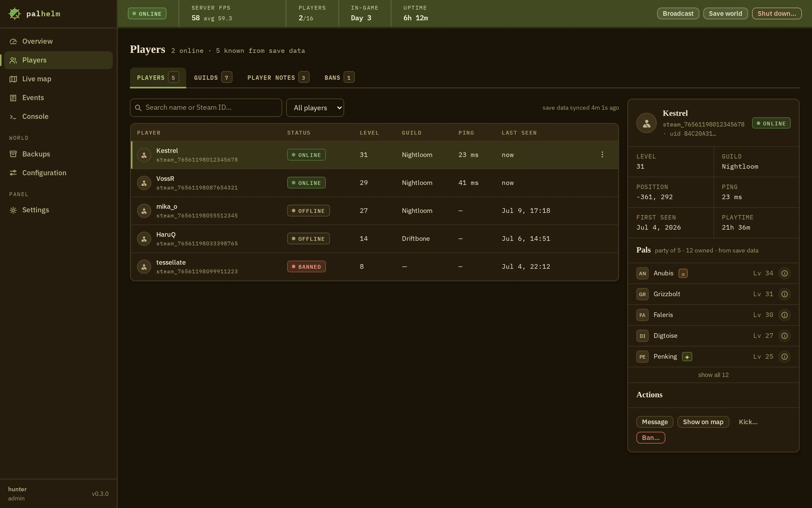Click the Steam ID in Kestrel's detail panel
The height and width of the screenshot is (508, 812).
(x=703, y=124)
